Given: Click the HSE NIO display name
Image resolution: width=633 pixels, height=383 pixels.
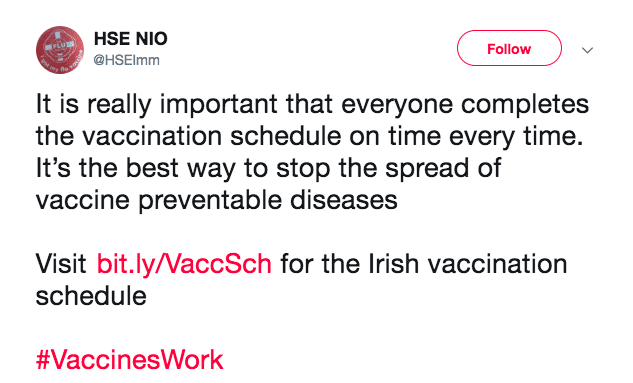Looking at the screenshot, I should tap(130, 39).
